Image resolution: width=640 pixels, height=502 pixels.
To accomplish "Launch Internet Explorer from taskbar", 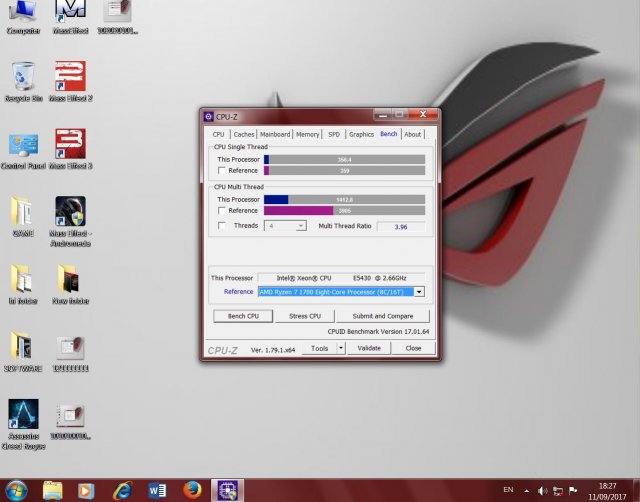I will [x=122, y=490].
